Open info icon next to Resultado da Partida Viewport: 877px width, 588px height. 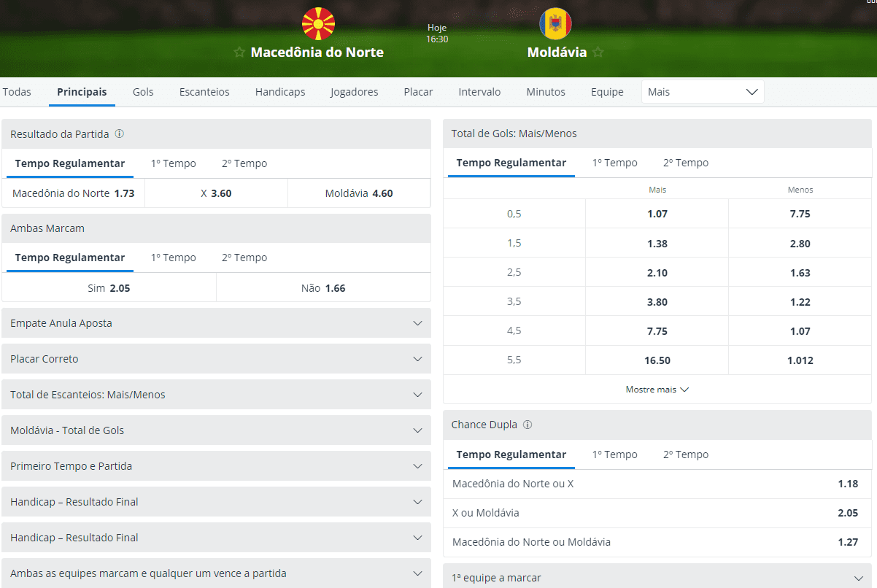tap(120, 134)
